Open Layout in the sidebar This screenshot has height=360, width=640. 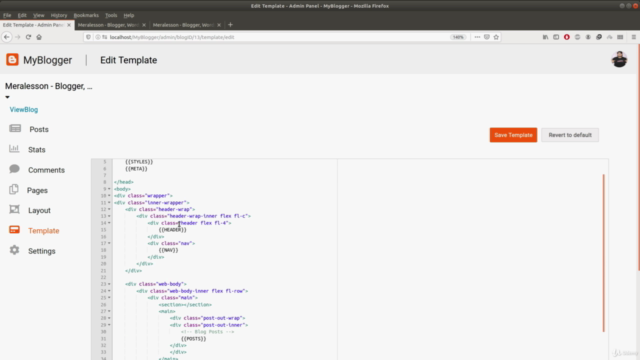[x=39, y=211]
